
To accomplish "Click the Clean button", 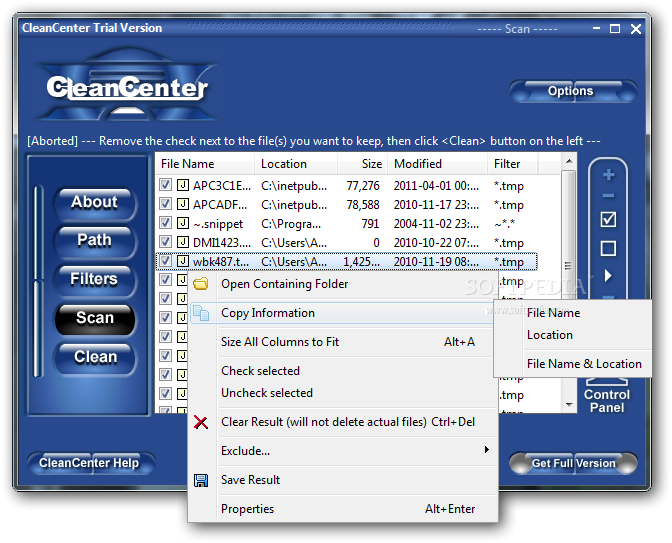I will tap(95, 358).
